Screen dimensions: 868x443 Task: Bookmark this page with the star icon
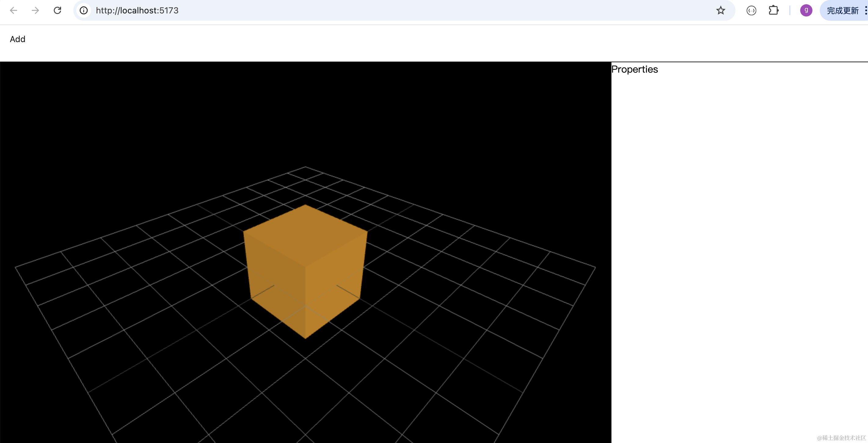(x=721, y=10)
